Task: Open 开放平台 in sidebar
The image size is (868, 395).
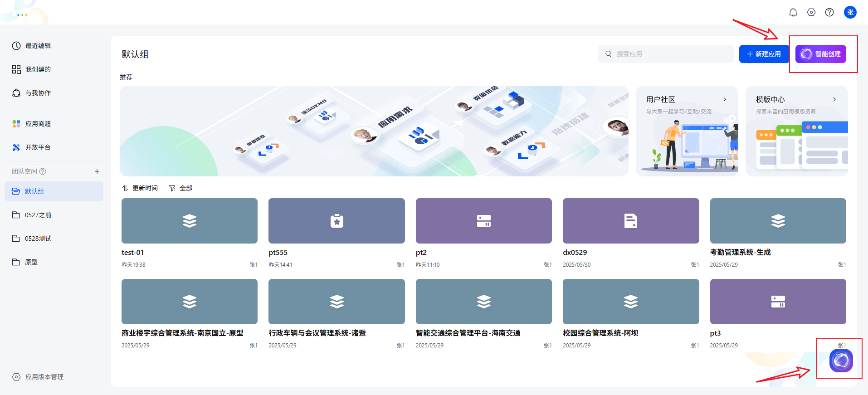Action: coord(54,147)
